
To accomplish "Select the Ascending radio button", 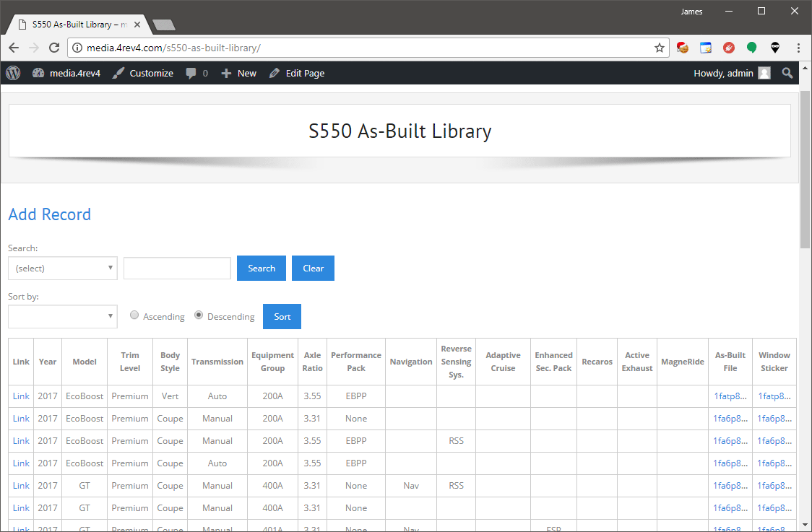I will tap(134, 315).
